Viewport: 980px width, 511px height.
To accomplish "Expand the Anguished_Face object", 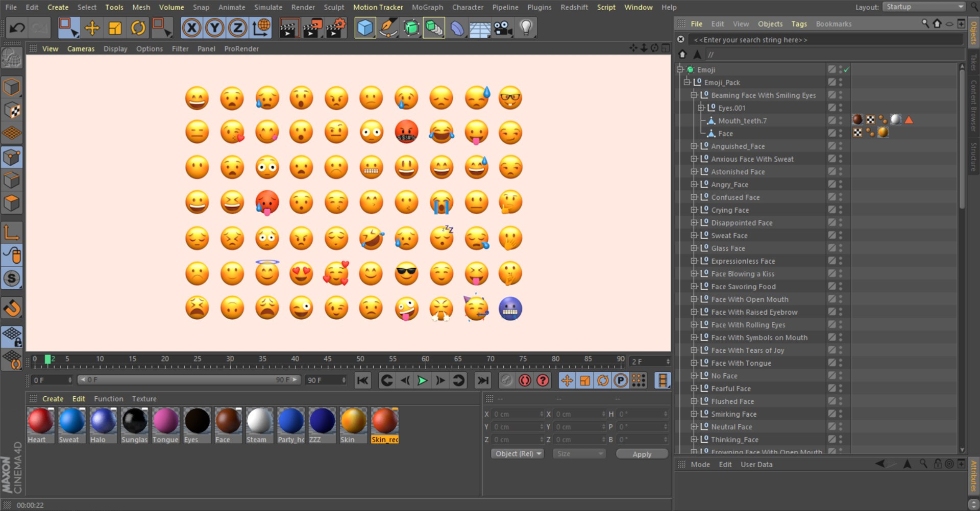I will 694,146.
